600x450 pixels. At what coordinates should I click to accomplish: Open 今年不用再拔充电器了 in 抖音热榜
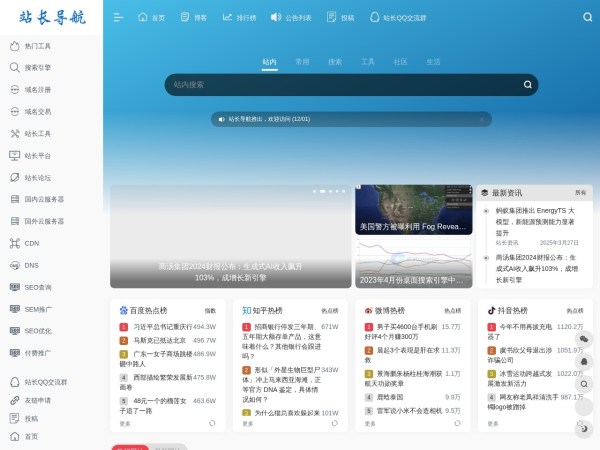click(520, 332)
